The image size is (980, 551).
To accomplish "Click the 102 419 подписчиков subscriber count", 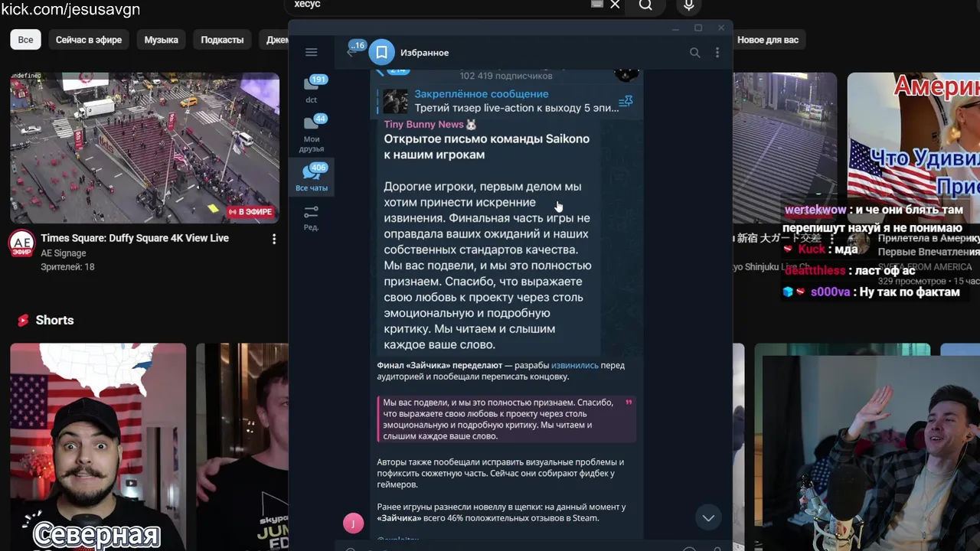I will pos(506,76).
